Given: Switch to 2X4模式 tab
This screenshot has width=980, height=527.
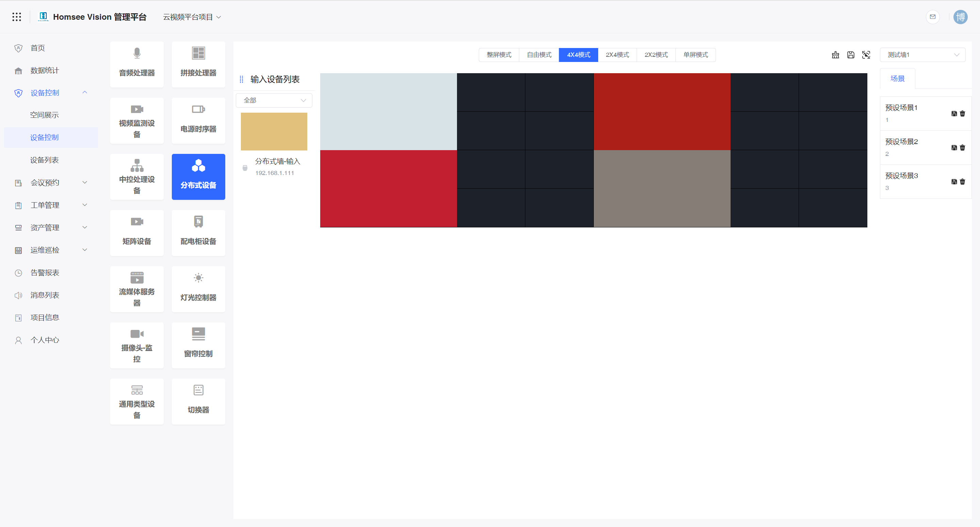Looking at the screenshot, I should [x=617, y=55].
